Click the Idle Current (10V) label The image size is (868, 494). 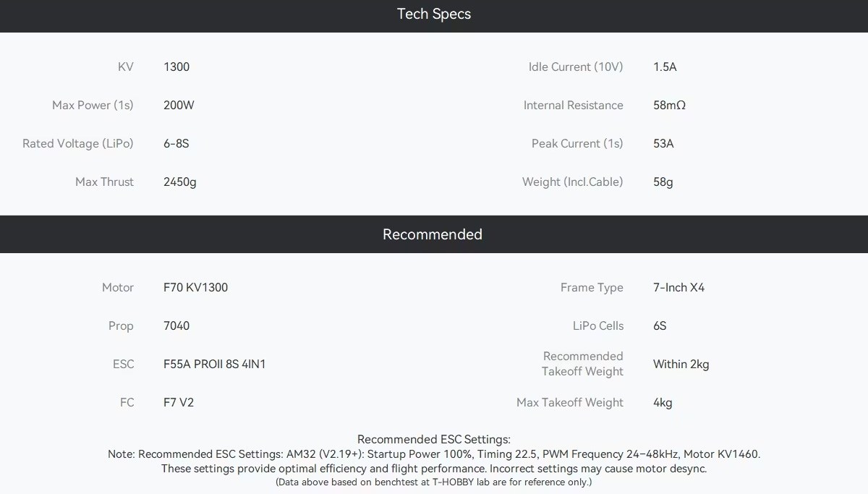tap(576, 67)
